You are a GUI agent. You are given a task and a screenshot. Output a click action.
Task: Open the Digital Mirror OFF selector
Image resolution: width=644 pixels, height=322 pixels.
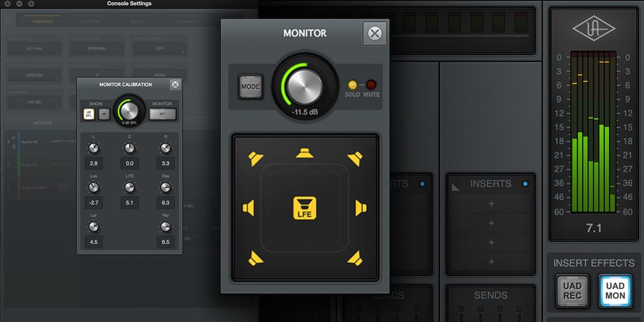[x=160, y=48]
